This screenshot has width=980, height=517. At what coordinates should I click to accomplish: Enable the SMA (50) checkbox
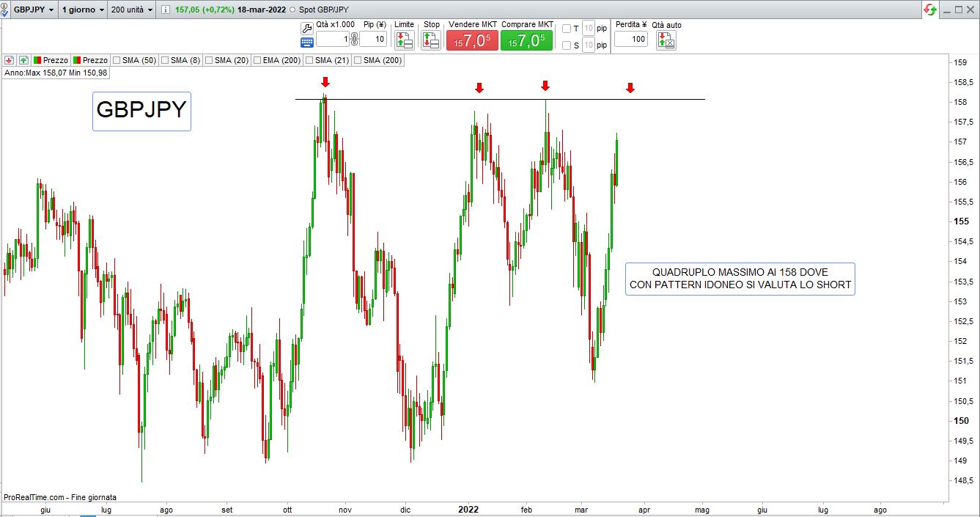[116, 60]
